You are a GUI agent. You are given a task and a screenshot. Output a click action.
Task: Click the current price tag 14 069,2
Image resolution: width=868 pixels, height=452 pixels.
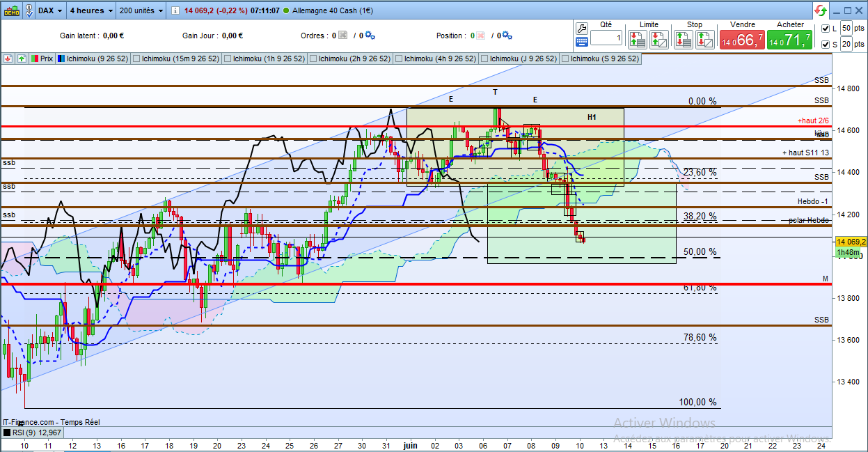850,242
